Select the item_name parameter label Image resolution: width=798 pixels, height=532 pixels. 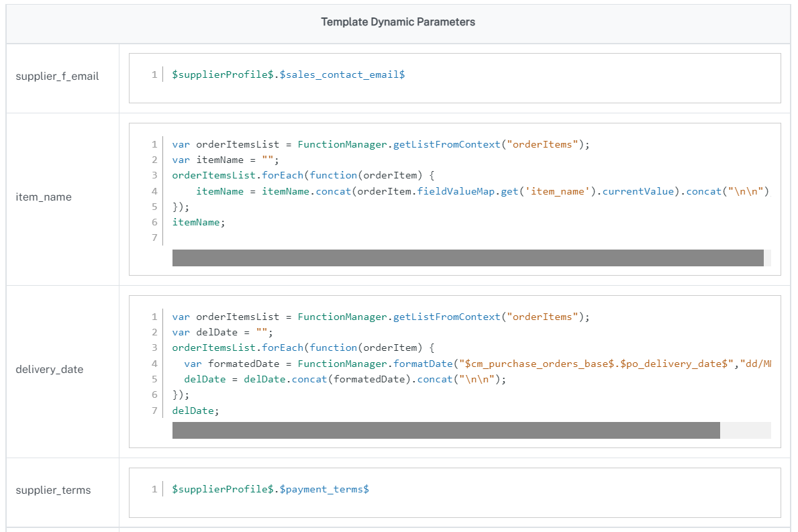tap(44, 197)
